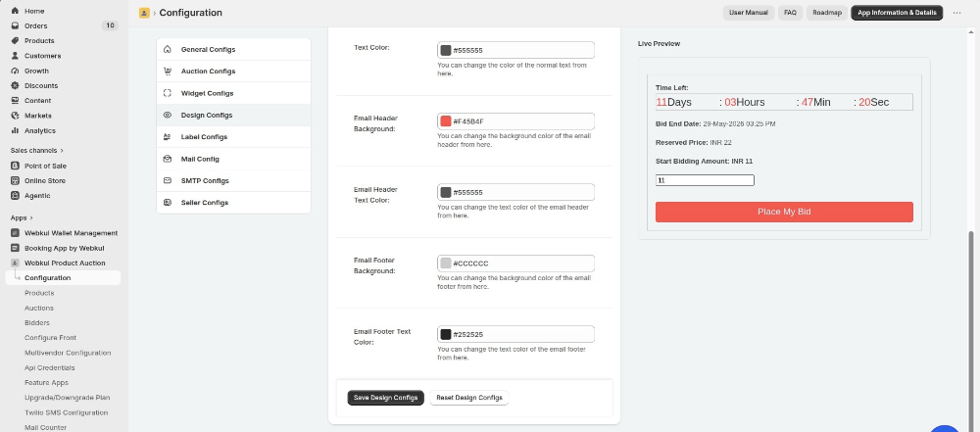Open Email Header Background red swatch
Screen dimensions: 980x432
click(x=446, y=121)
